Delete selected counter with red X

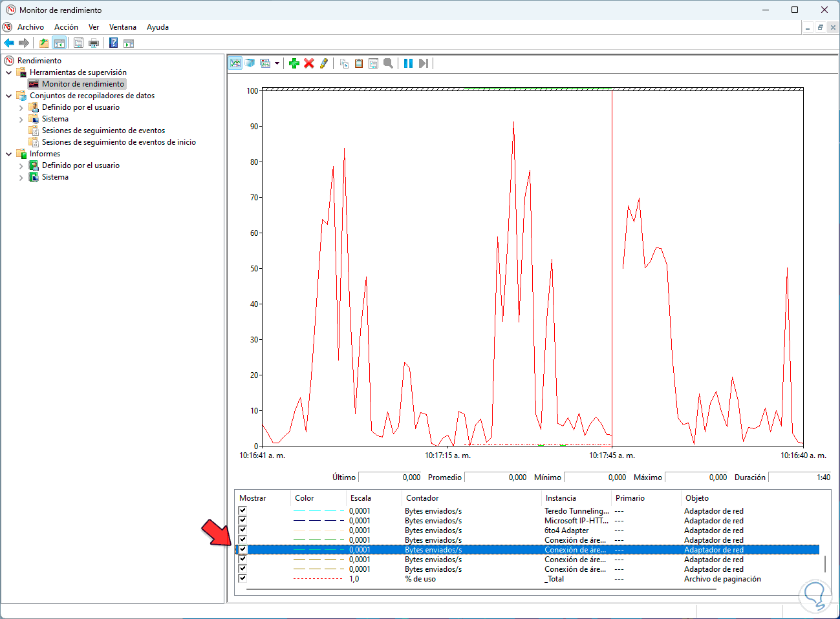(309, 63)
